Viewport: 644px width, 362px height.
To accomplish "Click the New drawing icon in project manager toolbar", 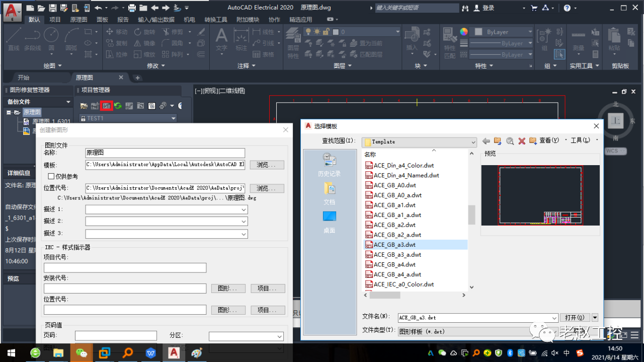I will click(106, 106).
